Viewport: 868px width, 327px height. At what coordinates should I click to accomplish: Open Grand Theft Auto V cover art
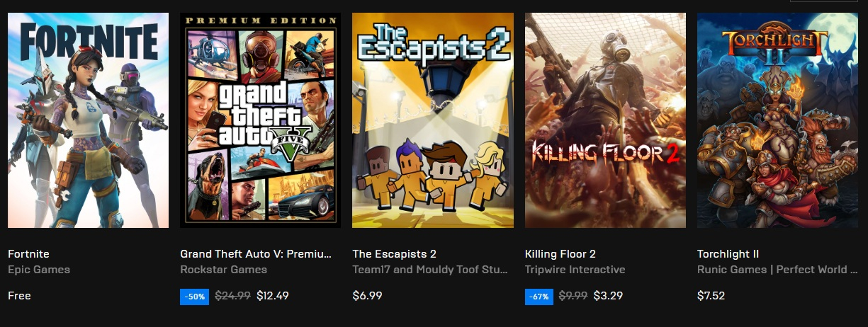[260, 120]
